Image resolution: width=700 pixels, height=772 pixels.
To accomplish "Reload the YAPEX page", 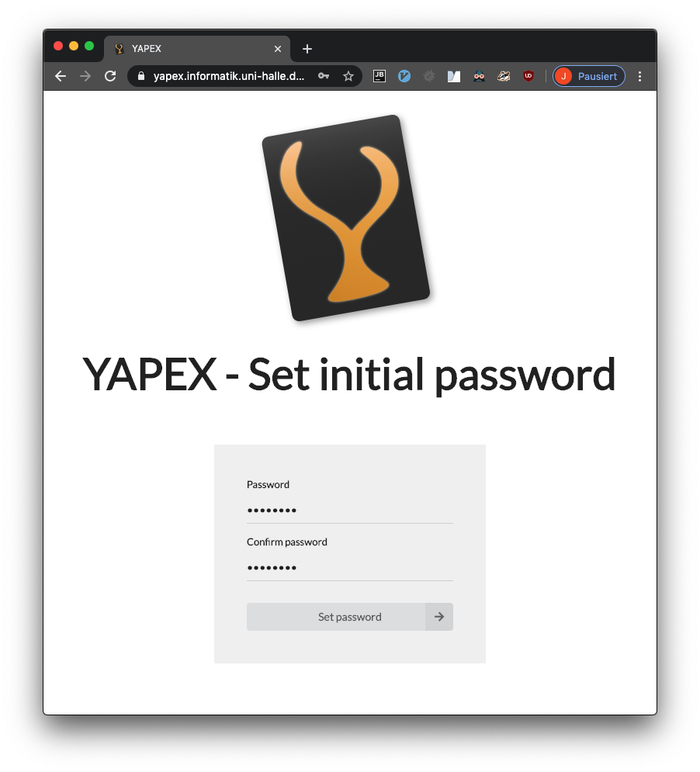I will click(x=110, y=76).
